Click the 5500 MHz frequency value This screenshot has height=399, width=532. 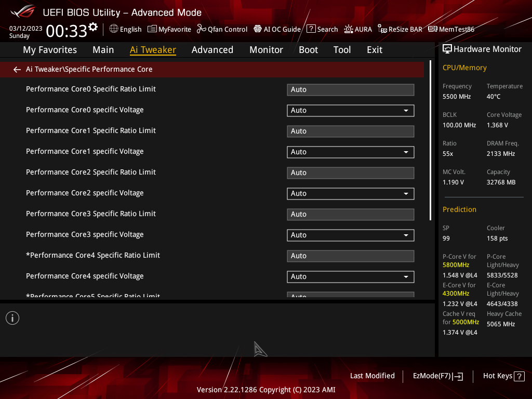[x=457, y=97]
